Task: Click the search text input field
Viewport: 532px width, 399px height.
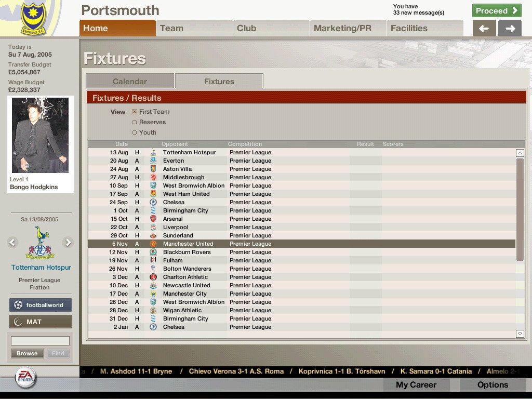Action: tap(41, 341)
